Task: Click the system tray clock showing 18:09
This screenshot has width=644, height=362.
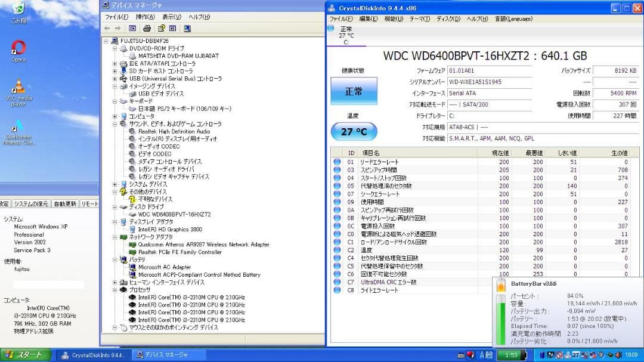Action: coord(631,355)
